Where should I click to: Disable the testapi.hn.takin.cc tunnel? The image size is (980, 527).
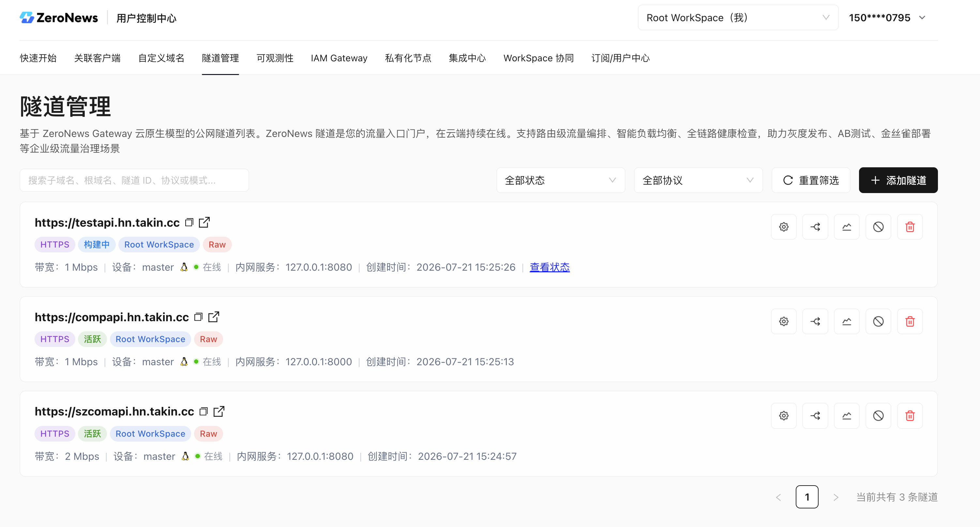(879, 227)
